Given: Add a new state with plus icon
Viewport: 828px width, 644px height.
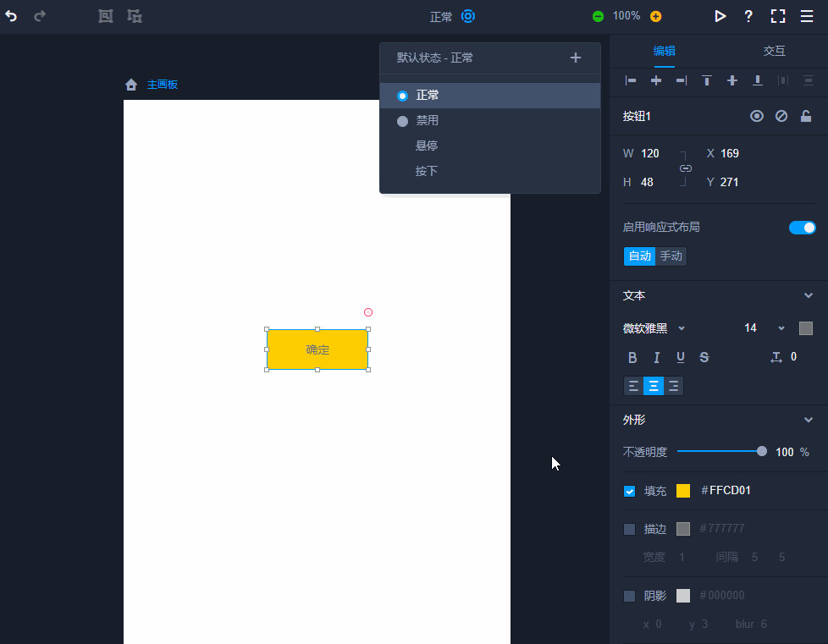Looking at the screenshot, I should (x=576, y=58).
